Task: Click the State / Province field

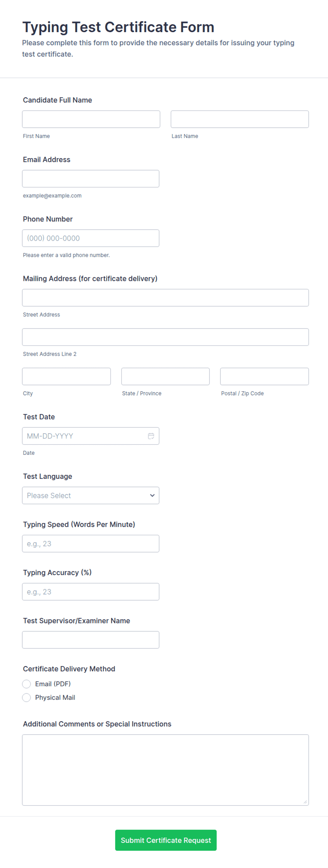Action: click(165, 376)
